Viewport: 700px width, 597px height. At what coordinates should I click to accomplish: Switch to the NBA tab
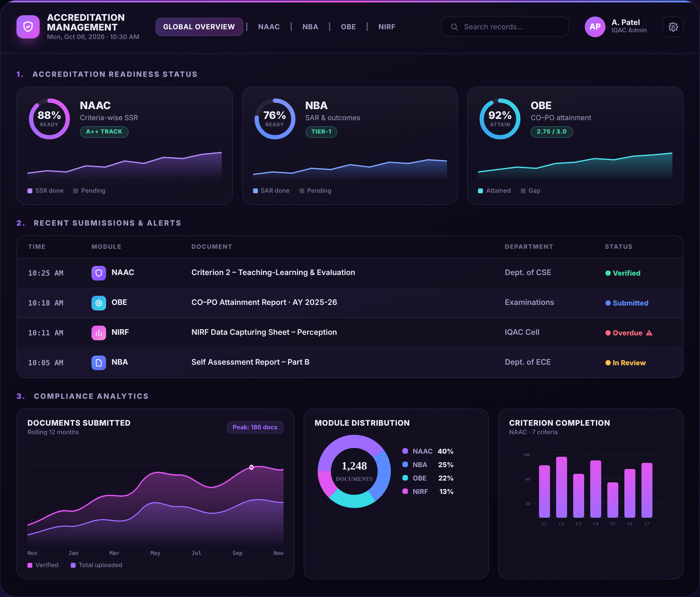click(x=310, y=27)
